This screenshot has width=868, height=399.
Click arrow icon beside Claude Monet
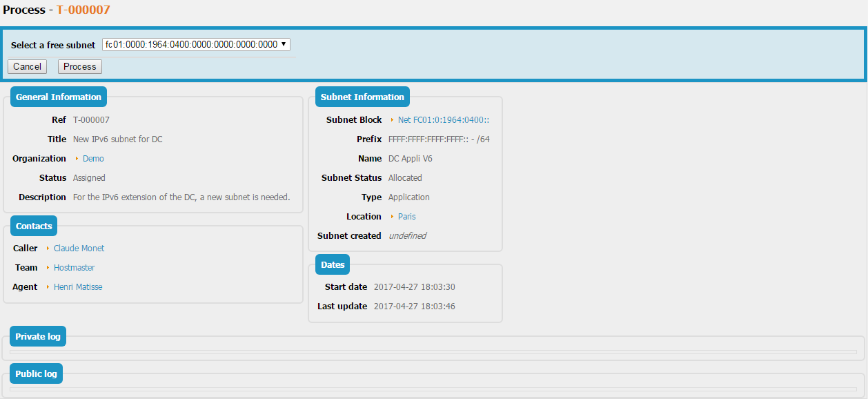(48, 249)
